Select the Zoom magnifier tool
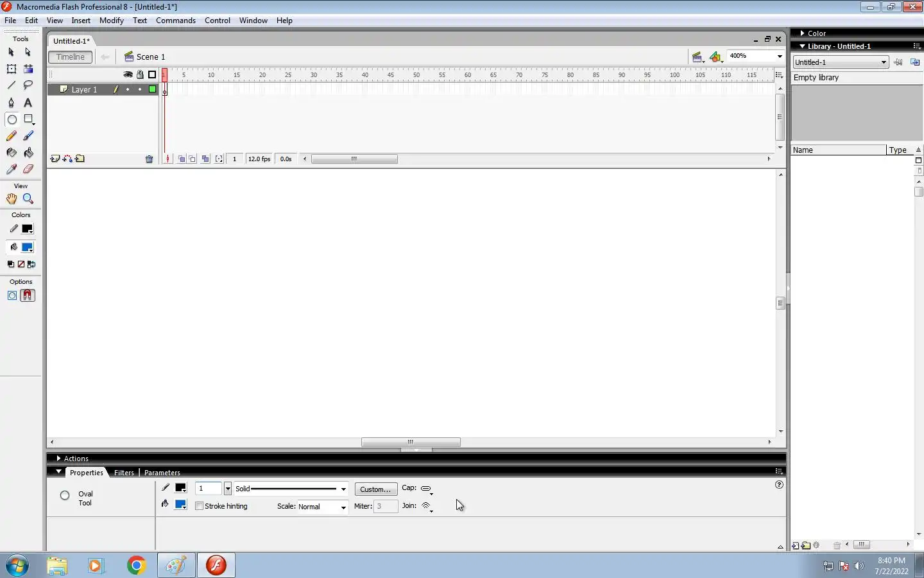Viewport: 924px width, 578px height. click(x=28, y=199)
